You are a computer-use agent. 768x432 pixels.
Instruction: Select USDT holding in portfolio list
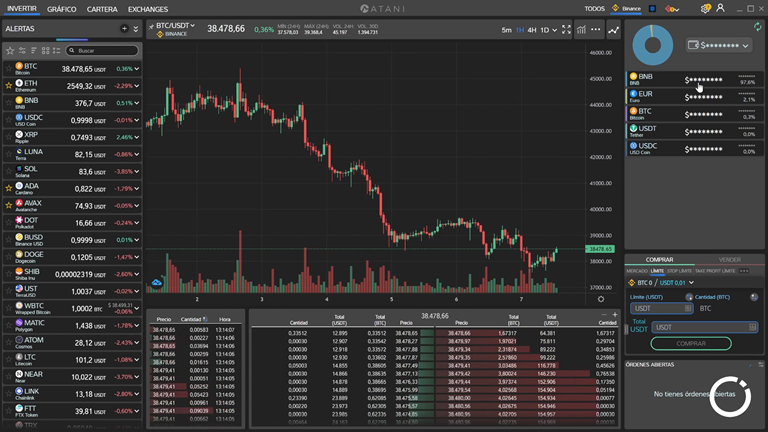[695, 131]
